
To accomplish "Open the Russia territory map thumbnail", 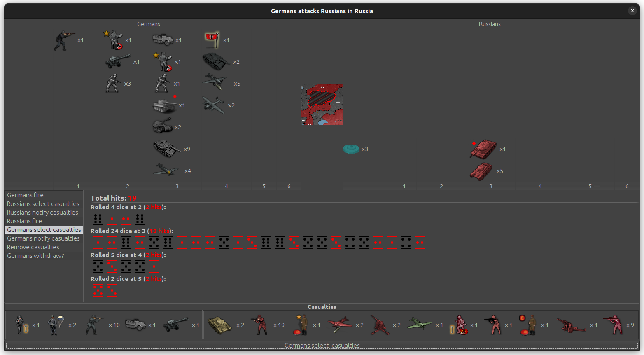I will (x=322, y=104).
